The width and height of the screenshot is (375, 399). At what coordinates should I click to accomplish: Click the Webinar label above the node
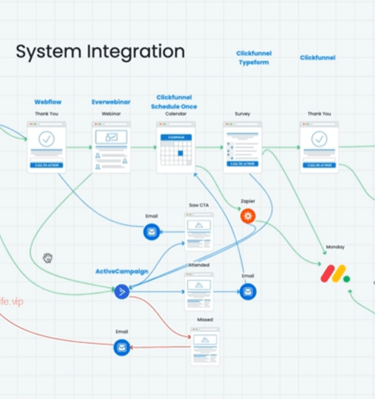111,114
